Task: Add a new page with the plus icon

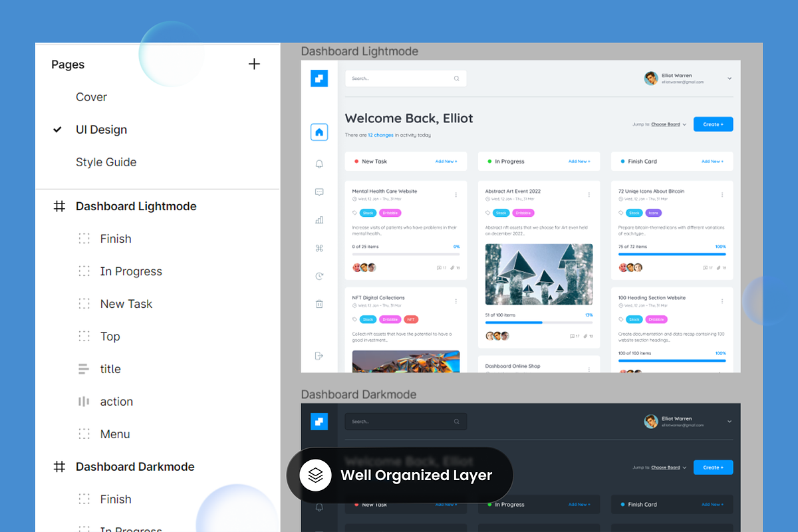Action: click(254, 64)
